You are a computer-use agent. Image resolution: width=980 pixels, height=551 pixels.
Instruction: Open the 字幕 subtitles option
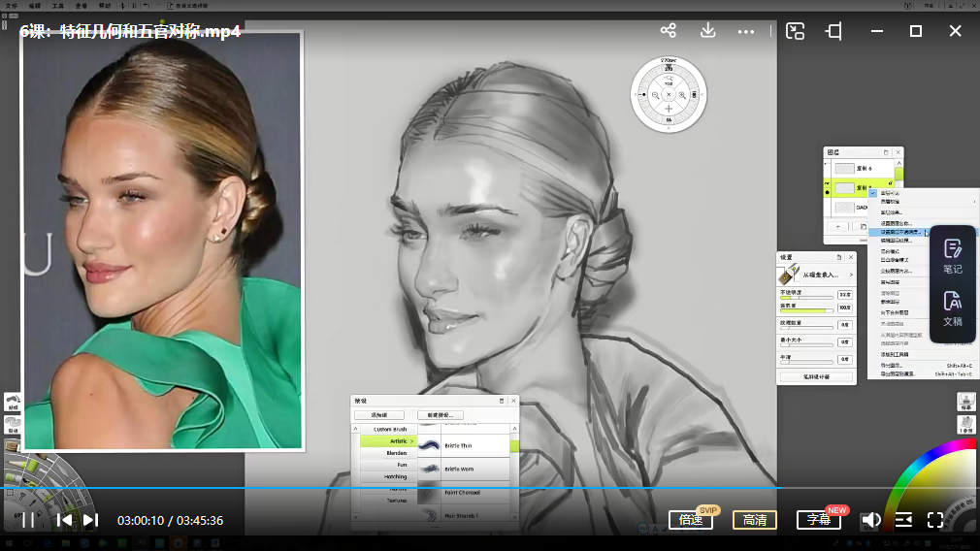click(819, 520)
